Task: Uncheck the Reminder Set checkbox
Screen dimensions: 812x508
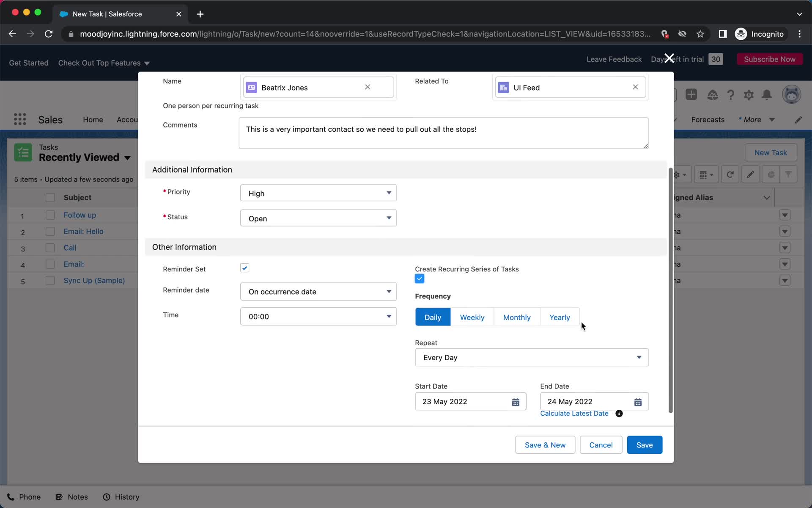Action: pos(244,268)
